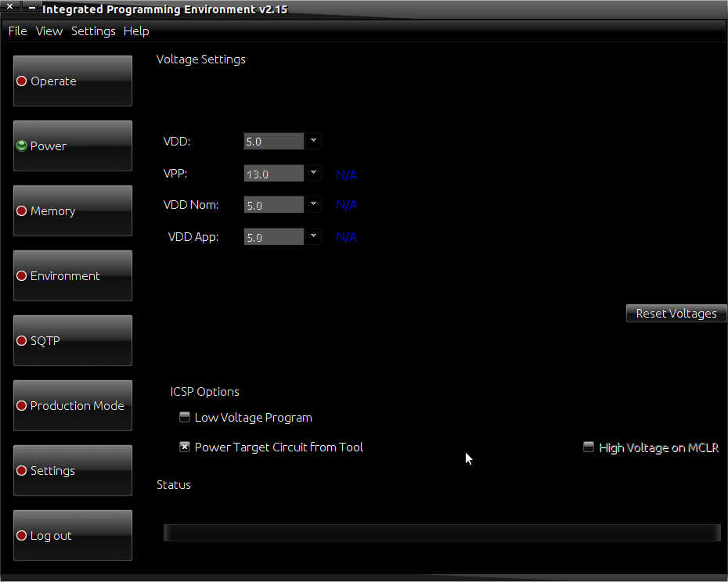Switch to the SQTP panel
The height and width of the screenshot is (582, 728).
(73, 340)
